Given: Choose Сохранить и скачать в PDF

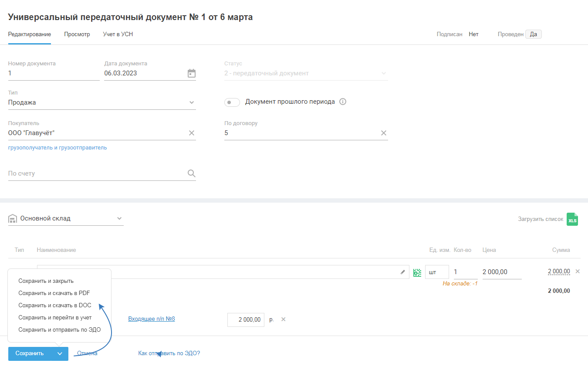Looking at the screenshot, I should tap(54, 293).
